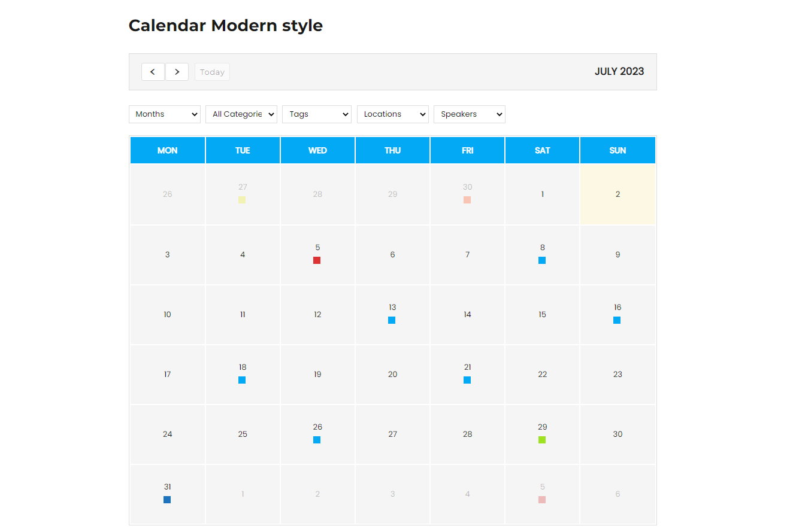The height and width of the screenshot is (532, 787).
Task: Click the blue event marker on July 8
Action: (542, 260)
